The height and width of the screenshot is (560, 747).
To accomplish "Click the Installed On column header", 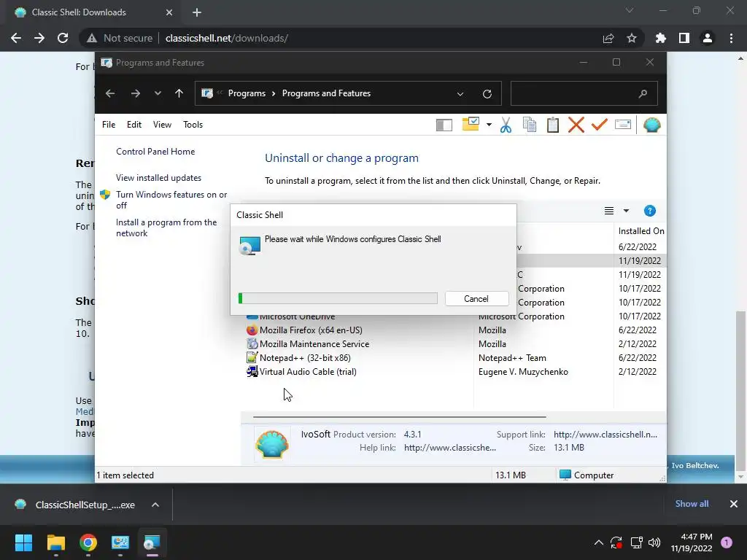I will 640,231.
